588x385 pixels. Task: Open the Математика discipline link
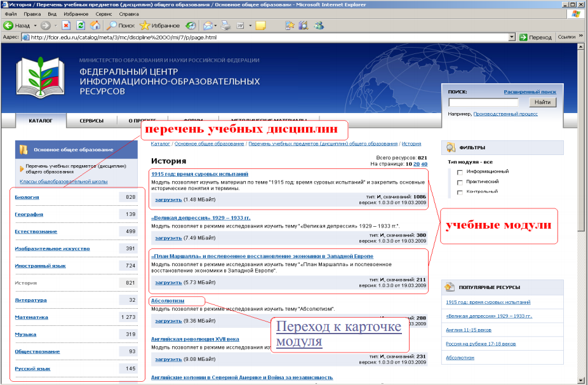click(x=32, y=317)
